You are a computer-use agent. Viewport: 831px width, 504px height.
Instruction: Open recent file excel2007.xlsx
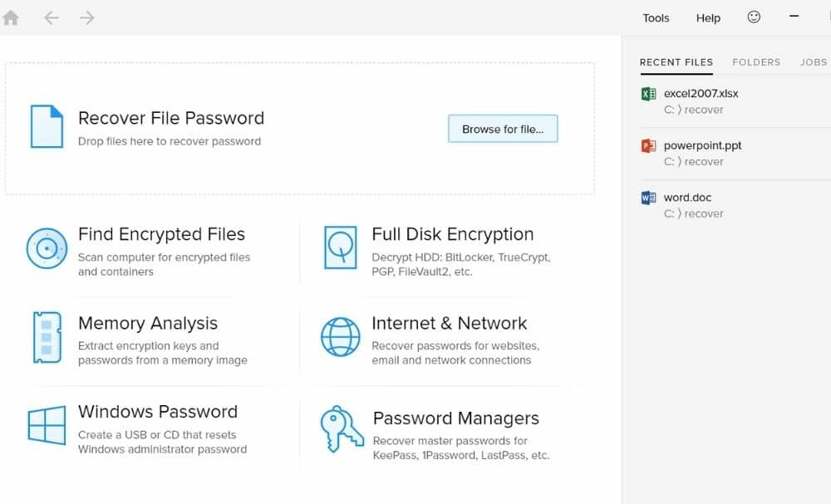tap(701, 94)
